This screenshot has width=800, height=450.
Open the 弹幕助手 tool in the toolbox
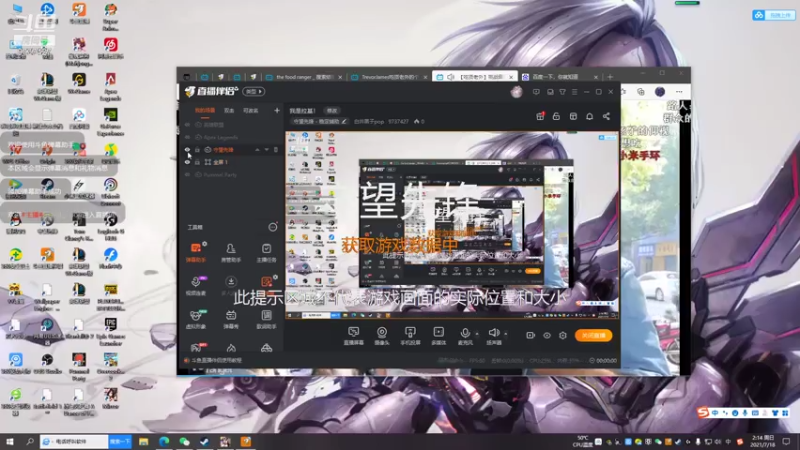pyautogui.click(x=196, y=253)
